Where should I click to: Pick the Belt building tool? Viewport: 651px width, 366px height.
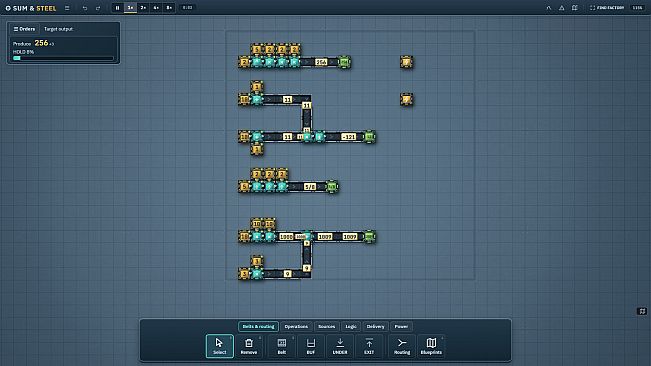(281, 346)
